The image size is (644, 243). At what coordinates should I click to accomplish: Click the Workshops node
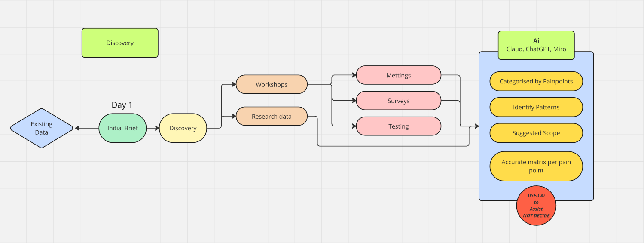272,84
